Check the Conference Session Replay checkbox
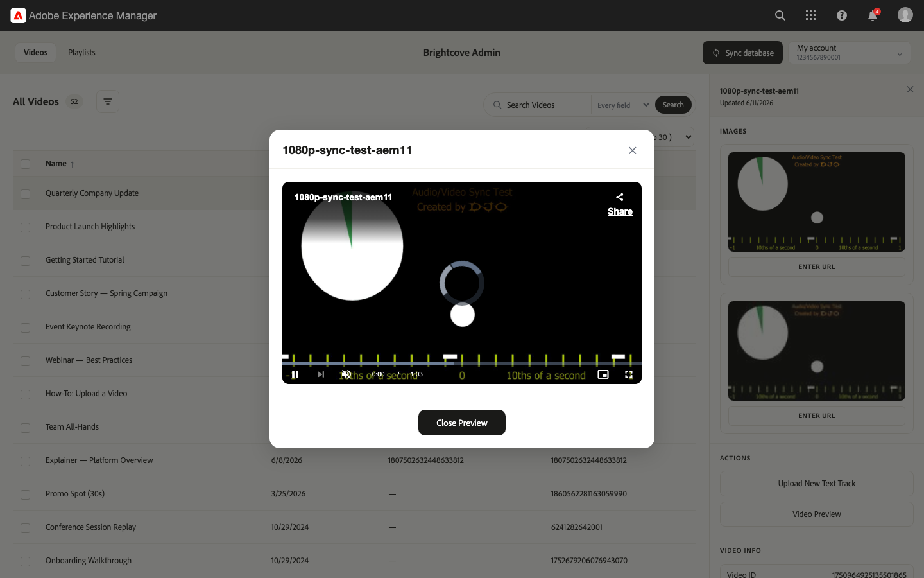The width and height of the screenshot is (924, 578). click(26, 527)
